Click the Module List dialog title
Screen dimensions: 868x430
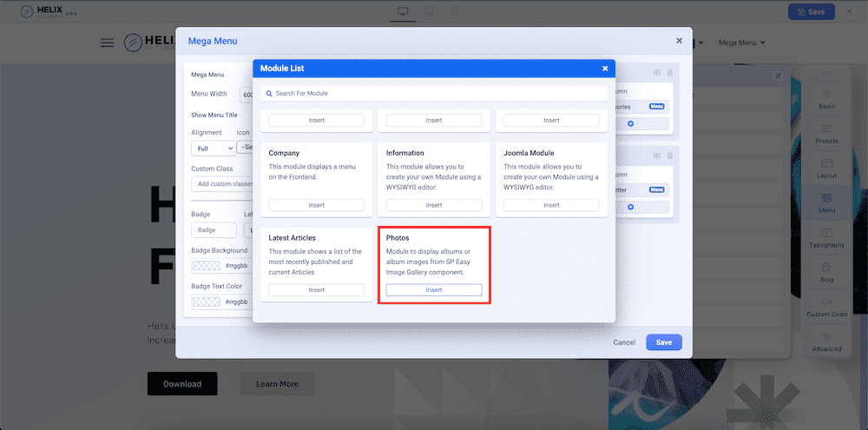coord(282,69)
